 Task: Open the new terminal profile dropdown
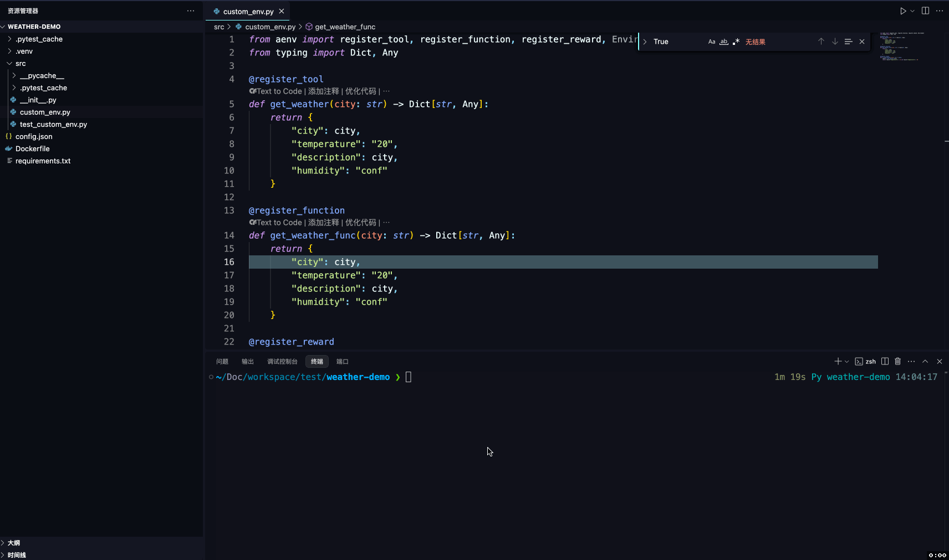(846, 362)
